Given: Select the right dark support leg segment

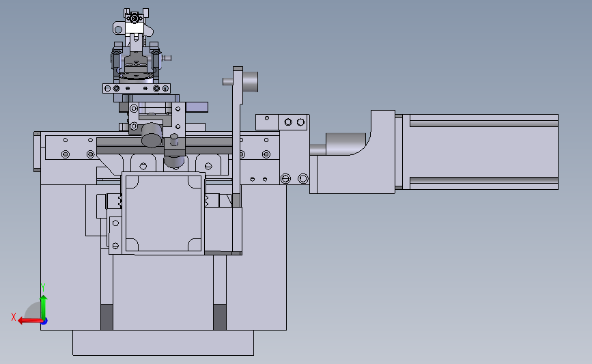Looking at the screenshot, I should (220, 317).
